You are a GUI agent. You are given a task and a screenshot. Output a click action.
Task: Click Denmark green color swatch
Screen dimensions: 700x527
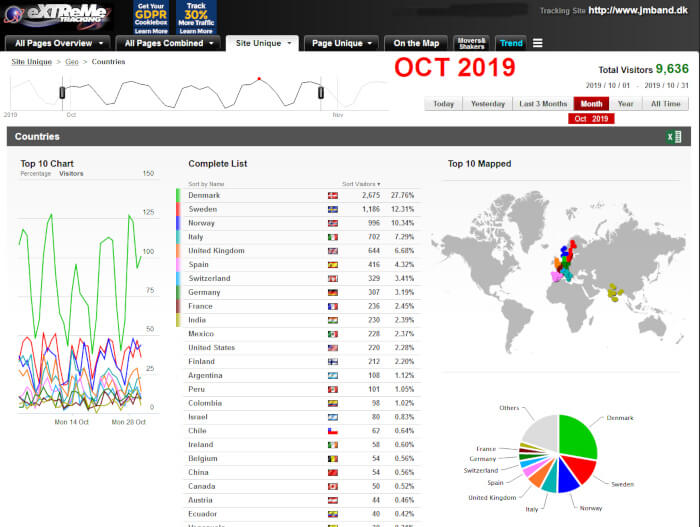tap(178, 196)
